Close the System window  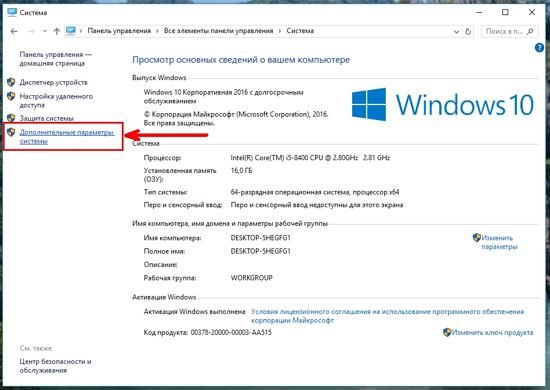click(x=532, y=12)
